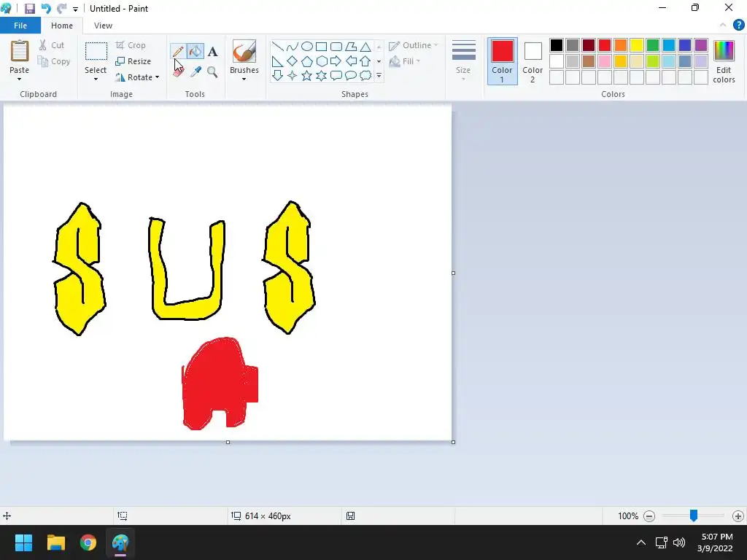The image size is (747, 560).
Task: Open the Select dropdown arrow
Action: coord(96,79)
